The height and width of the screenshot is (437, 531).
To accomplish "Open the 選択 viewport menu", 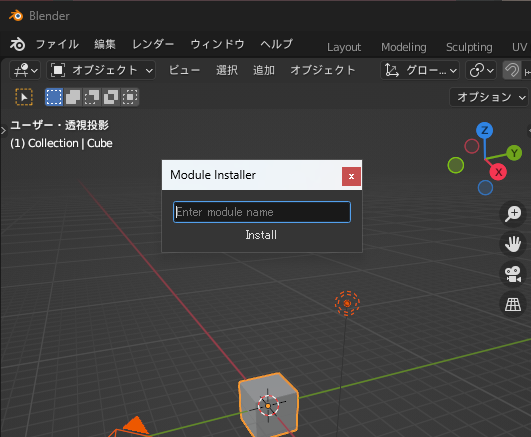I will tap(227, 70).
